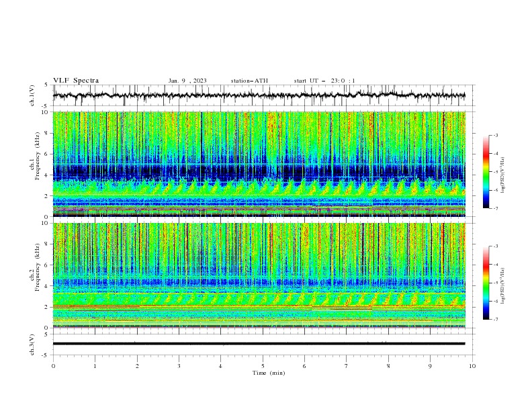Image resolution: width=532 pixels, height=411 pixels.
Task: Click the "start UT = 23:0 :1" label
Action: [324, 81]
